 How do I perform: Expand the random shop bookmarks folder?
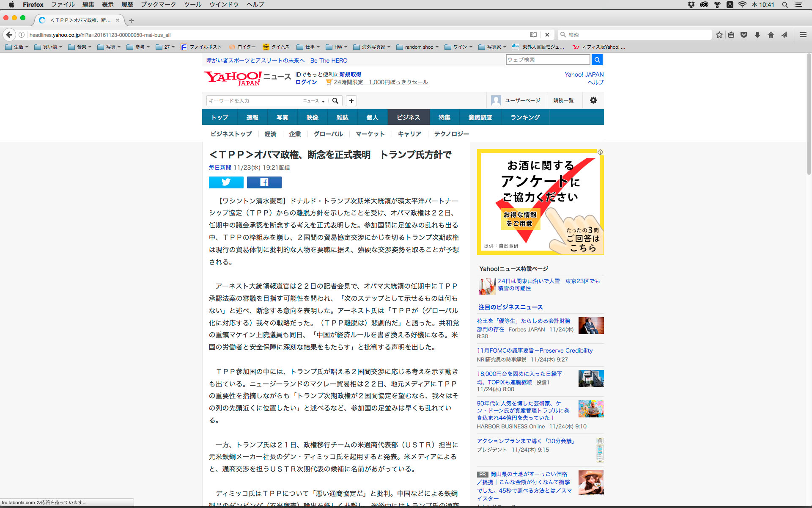tap(417, 47)
